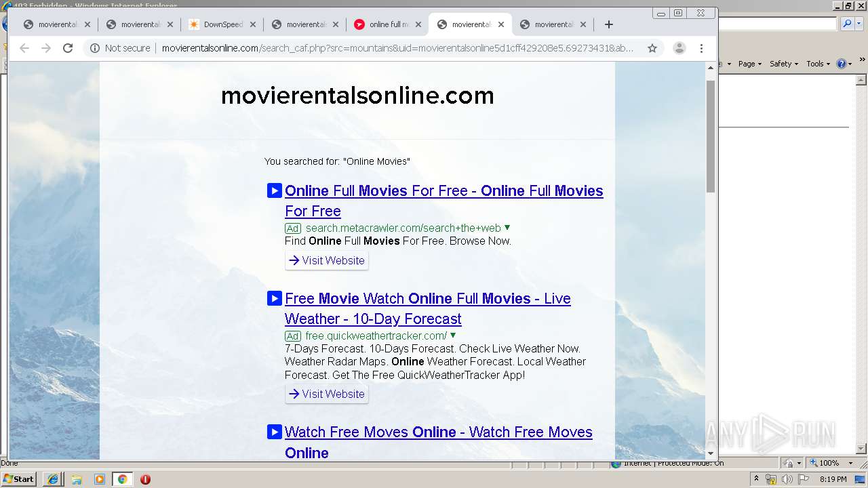Click the Chrome scrollbar down arrow
868x488 pixels.
[x=711, y=453]
